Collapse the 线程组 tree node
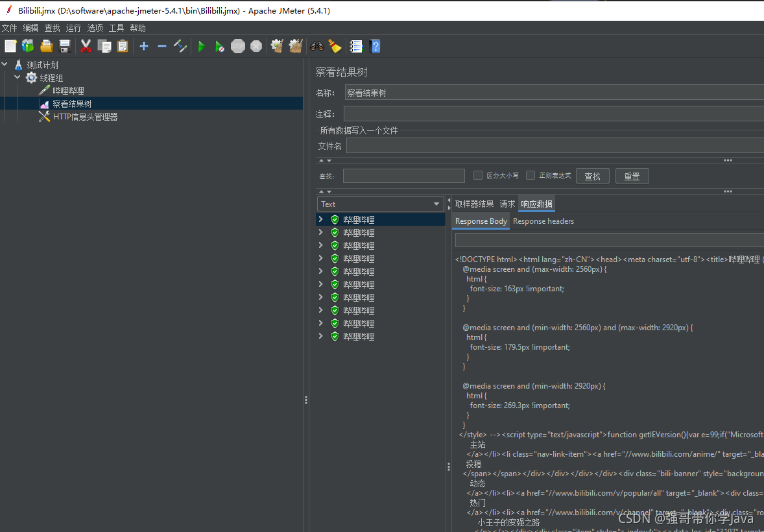Screen dimensions: 764x532 (x=18, y=77)
